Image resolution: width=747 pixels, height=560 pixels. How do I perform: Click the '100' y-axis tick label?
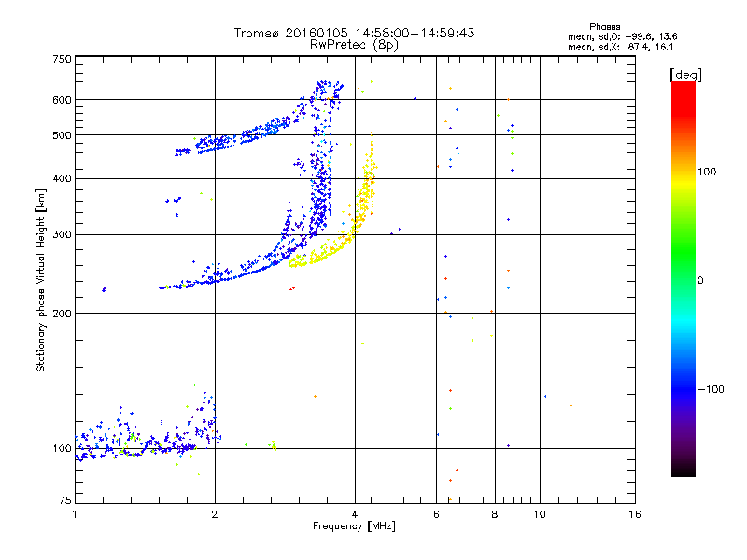[x=62, y=449]
